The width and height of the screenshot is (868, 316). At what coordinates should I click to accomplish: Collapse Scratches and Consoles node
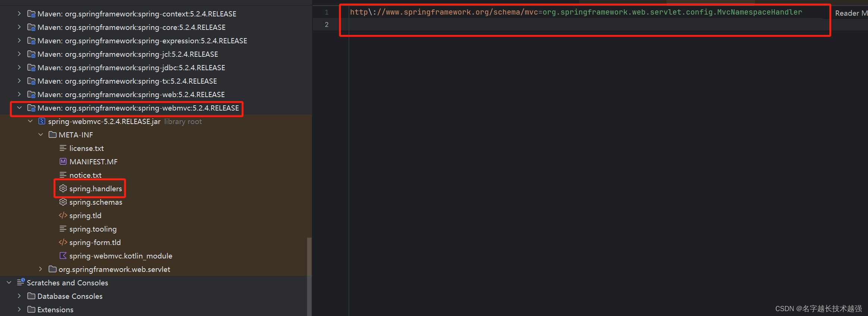coord(9,282)
